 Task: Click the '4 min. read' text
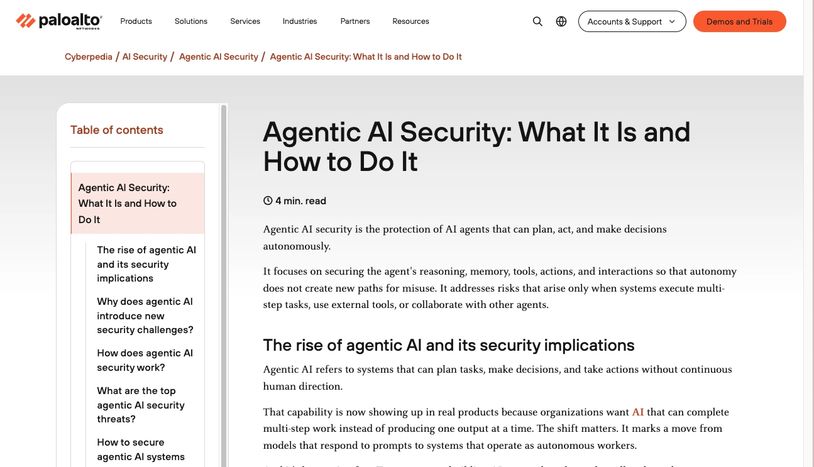click(301, 201)
